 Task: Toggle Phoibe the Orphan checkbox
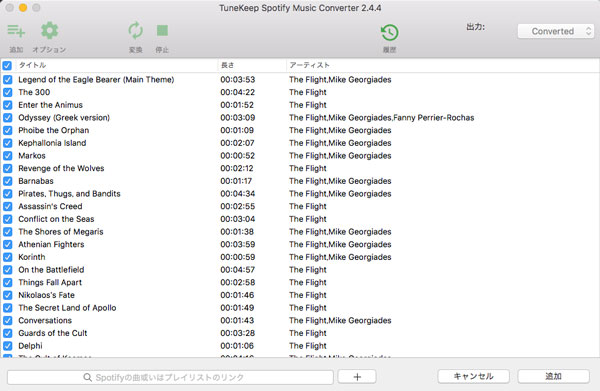tap(8, 130)
